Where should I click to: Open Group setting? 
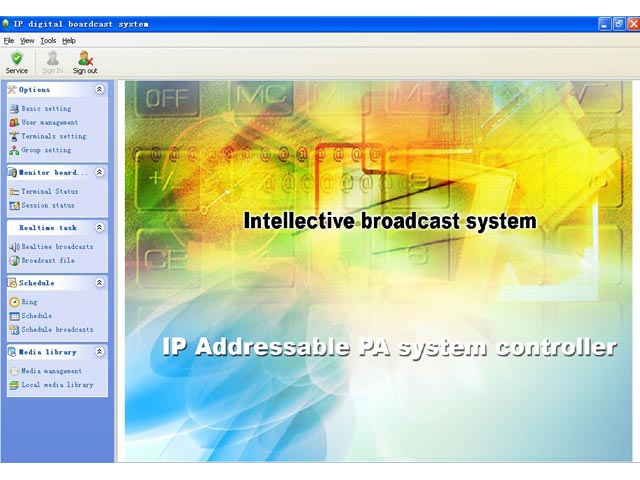tap(46, 150)
